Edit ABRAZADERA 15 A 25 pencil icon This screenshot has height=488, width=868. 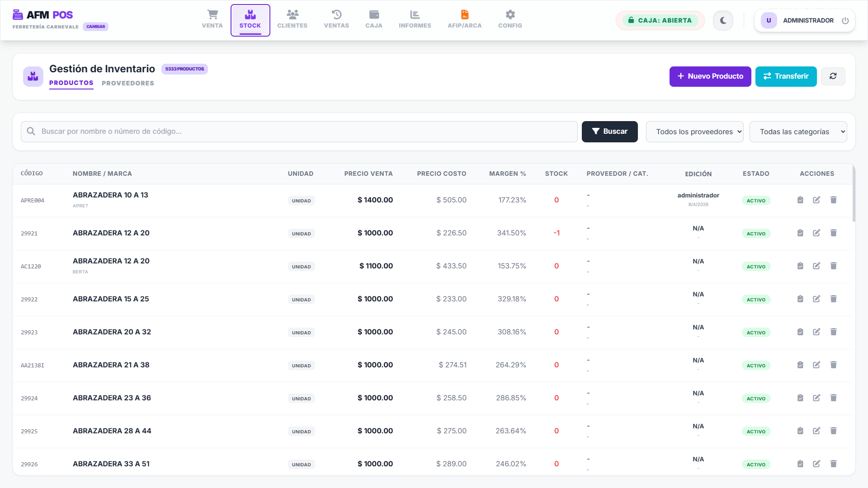coord(816,299)
